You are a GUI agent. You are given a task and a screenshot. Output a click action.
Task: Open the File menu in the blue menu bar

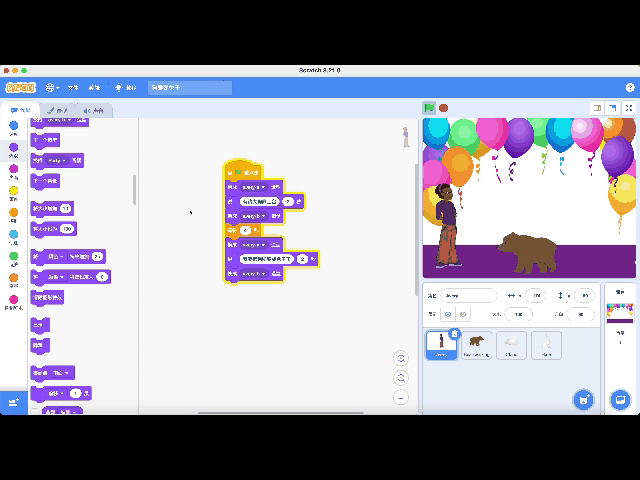click(x=73, y=87)
